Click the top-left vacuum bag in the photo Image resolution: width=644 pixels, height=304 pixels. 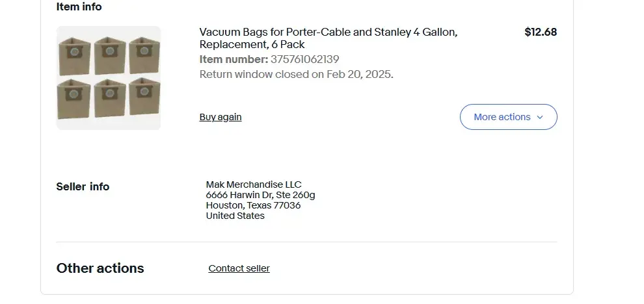tap(73, 56)
